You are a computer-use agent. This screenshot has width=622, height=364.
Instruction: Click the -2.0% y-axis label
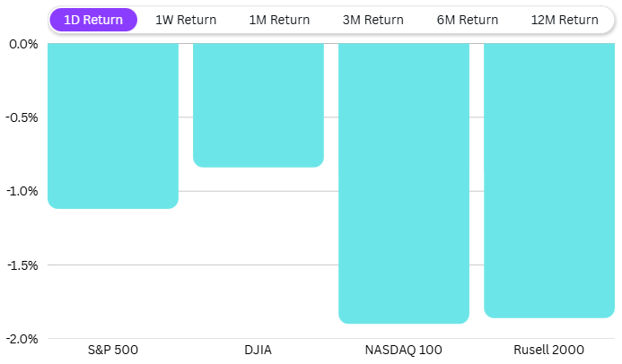click(22, 338)
